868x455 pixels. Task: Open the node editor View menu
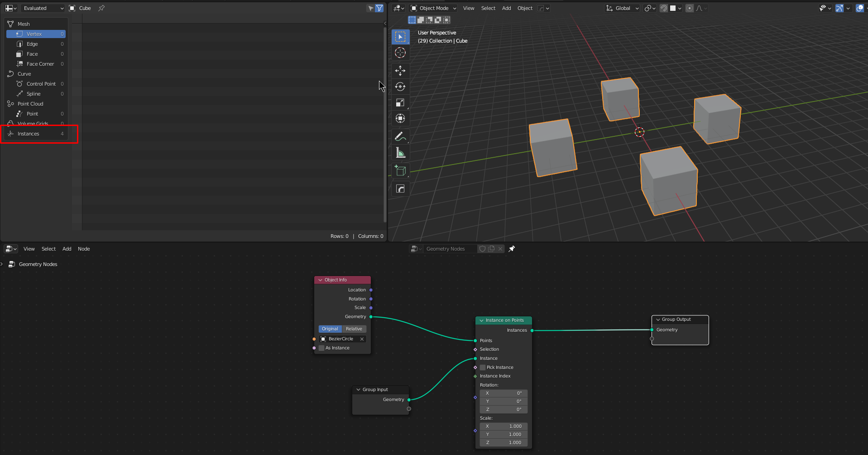click(29, 249)
